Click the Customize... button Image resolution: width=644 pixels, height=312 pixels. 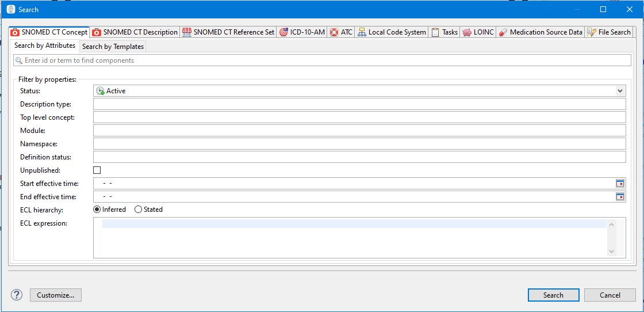pos(56,295)
